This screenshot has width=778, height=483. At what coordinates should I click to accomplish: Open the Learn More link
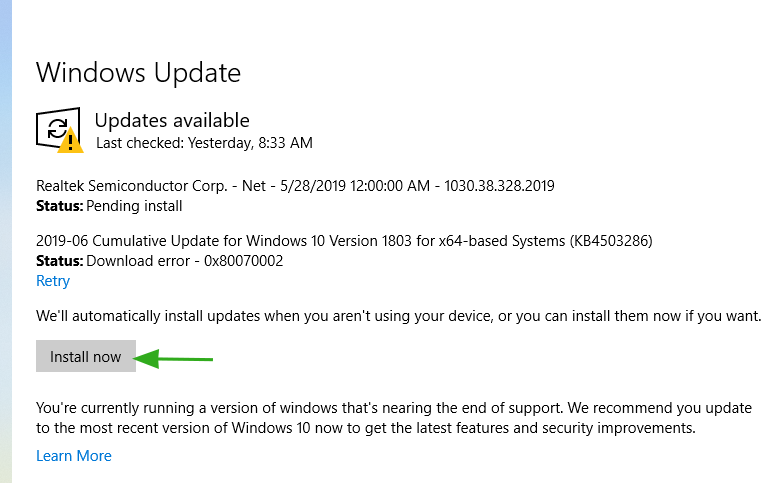pyautogui.click(x=74, y=456)
